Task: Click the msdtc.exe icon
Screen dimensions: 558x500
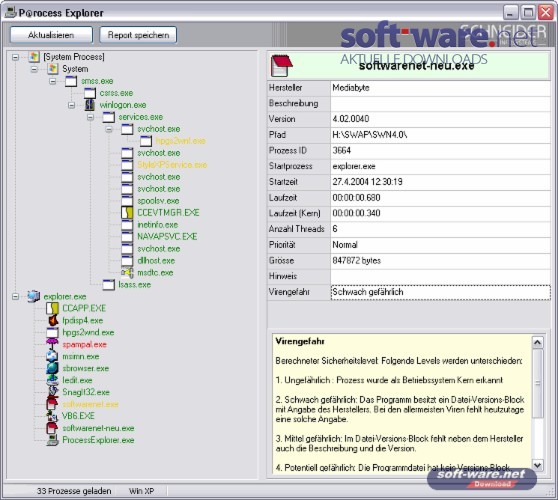Action: 127,273
